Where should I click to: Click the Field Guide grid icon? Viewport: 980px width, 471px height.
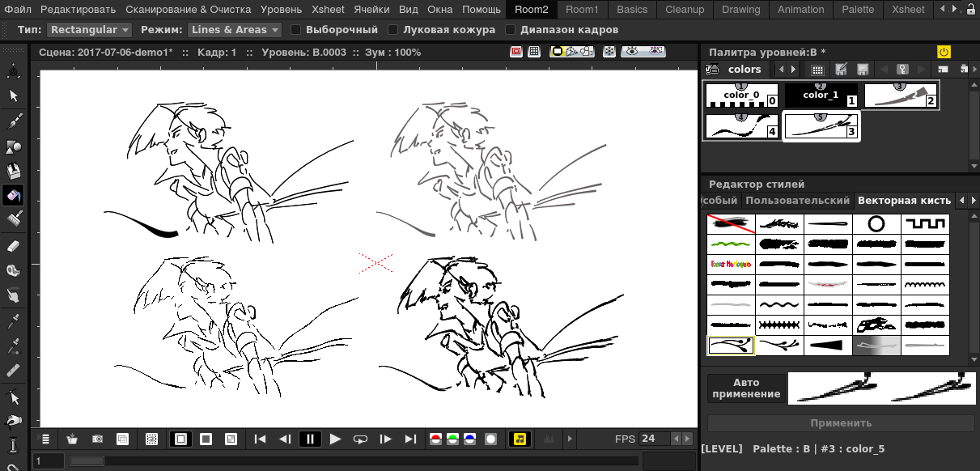click(534, 52)
